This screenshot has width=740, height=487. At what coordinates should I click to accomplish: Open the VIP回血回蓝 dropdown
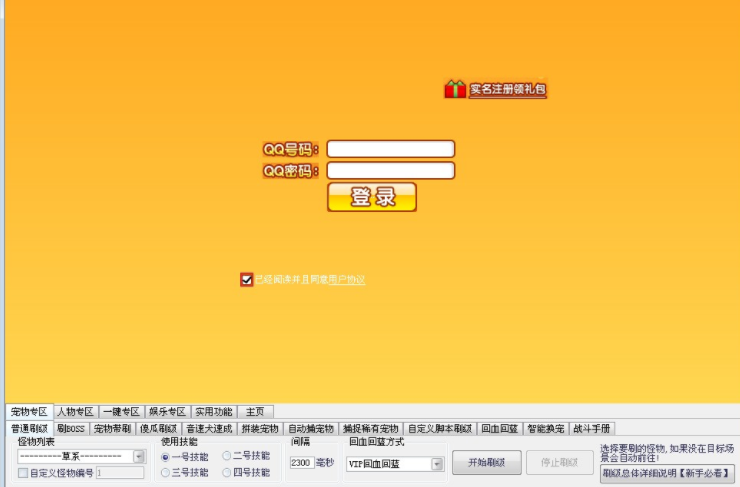tap(437, 464)
